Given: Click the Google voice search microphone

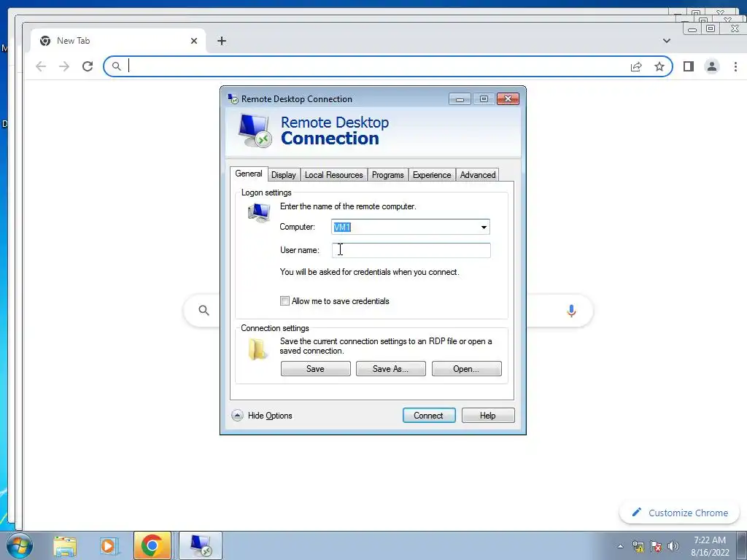Looking at the screenshot, I should click(571, 311).
